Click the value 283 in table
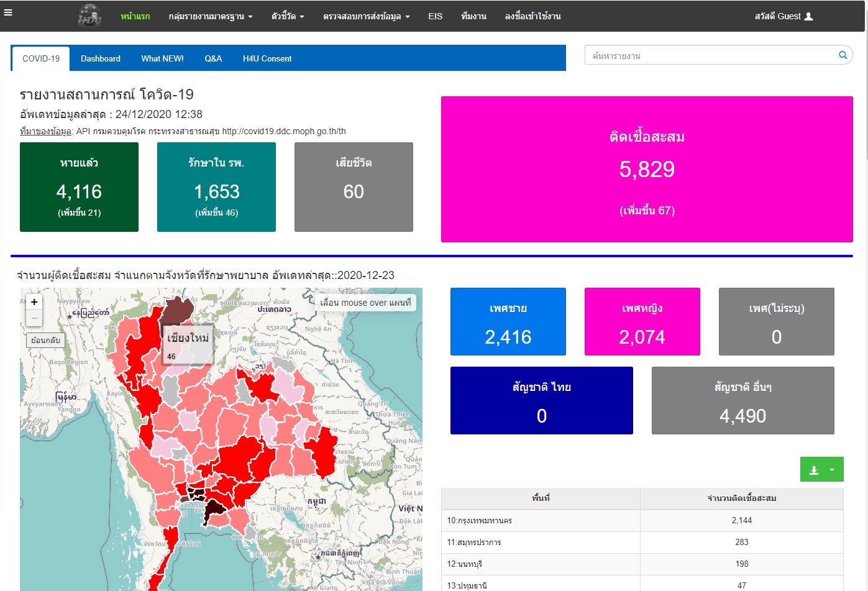Screen dimensions: 868x591 742,543
